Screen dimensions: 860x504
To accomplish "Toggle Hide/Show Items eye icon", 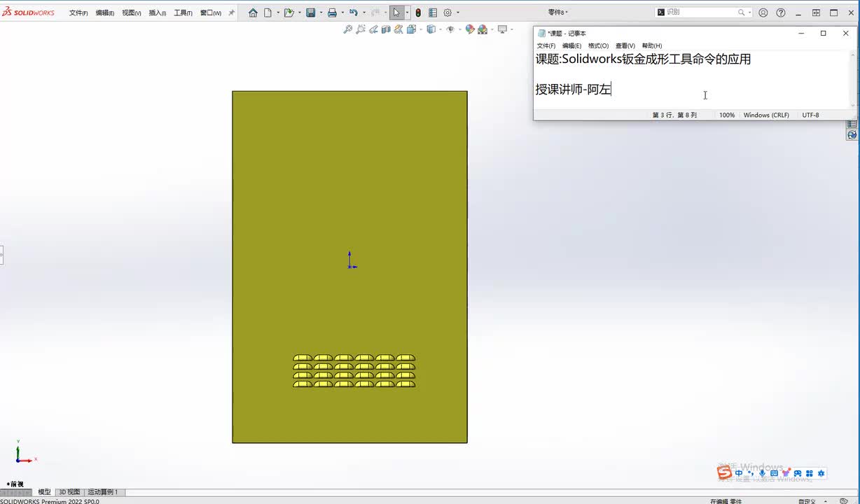I will [x=450, y=29].
